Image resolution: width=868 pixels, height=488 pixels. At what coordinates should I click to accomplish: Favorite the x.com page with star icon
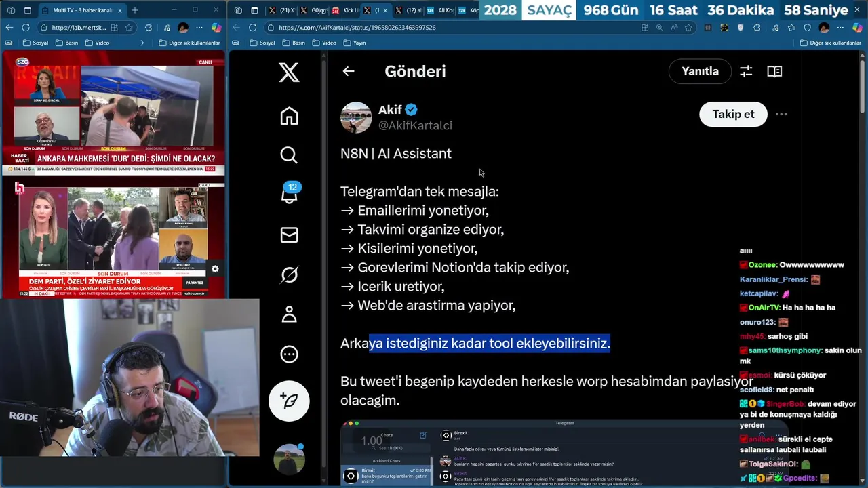click(x=688, y=28)
